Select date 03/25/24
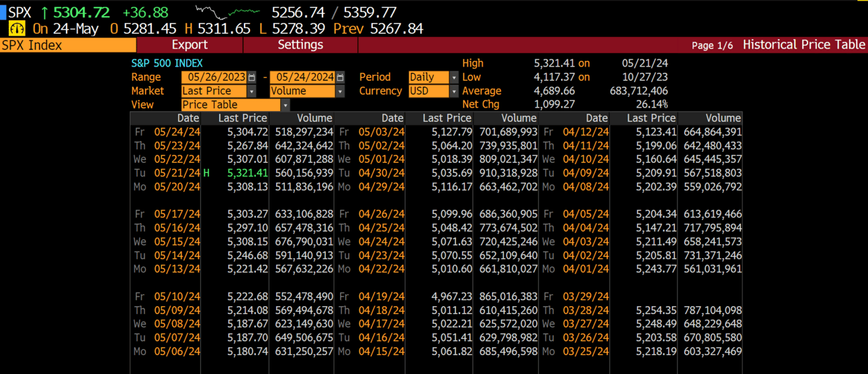The height and width of the screenshot is (374, 868). tap(586, 351)
